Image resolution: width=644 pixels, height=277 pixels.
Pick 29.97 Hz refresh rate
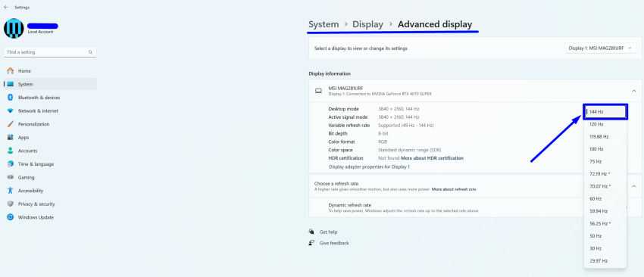(605, 260)
